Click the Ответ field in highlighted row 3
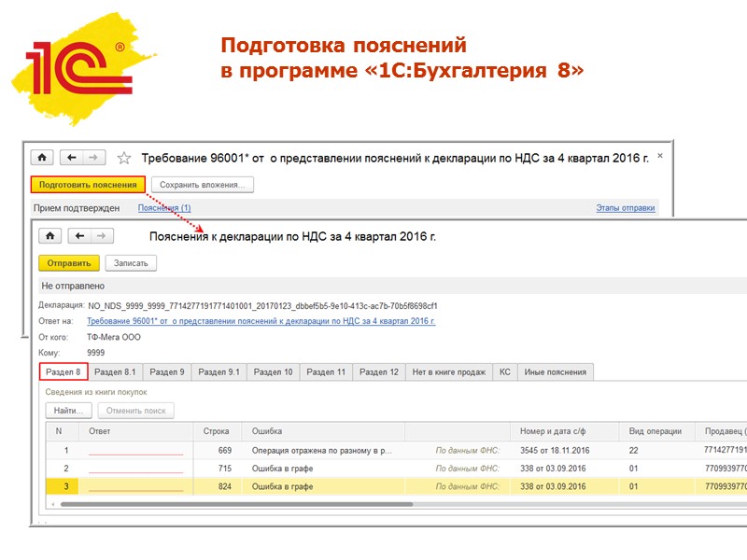The image size is (747, 560). [x=135, y=486]
